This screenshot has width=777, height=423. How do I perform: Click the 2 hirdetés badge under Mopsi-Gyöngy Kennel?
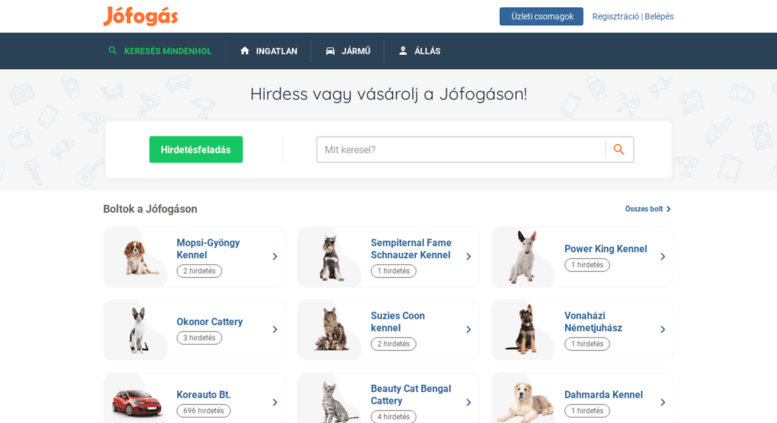pos(199,271)
